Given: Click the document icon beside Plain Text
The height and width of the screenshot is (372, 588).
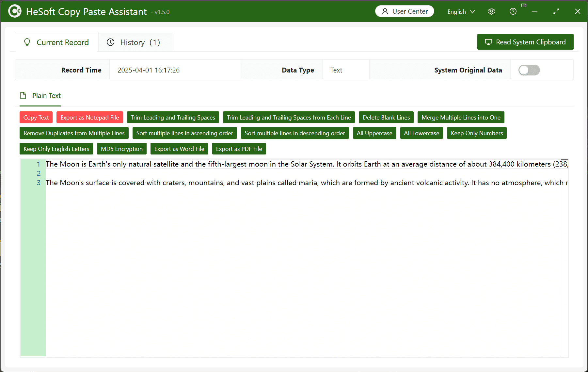Looking at the screenshot, I should (23, 95).
